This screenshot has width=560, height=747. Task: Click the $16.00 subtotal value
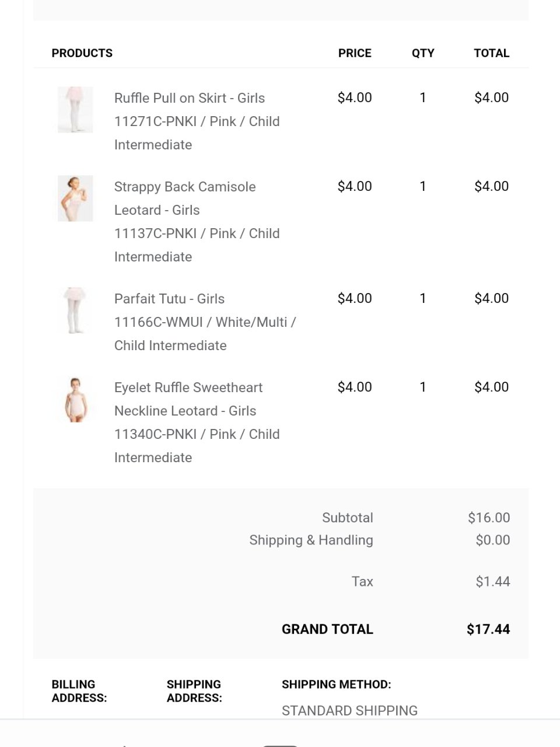tap(489, 518)
